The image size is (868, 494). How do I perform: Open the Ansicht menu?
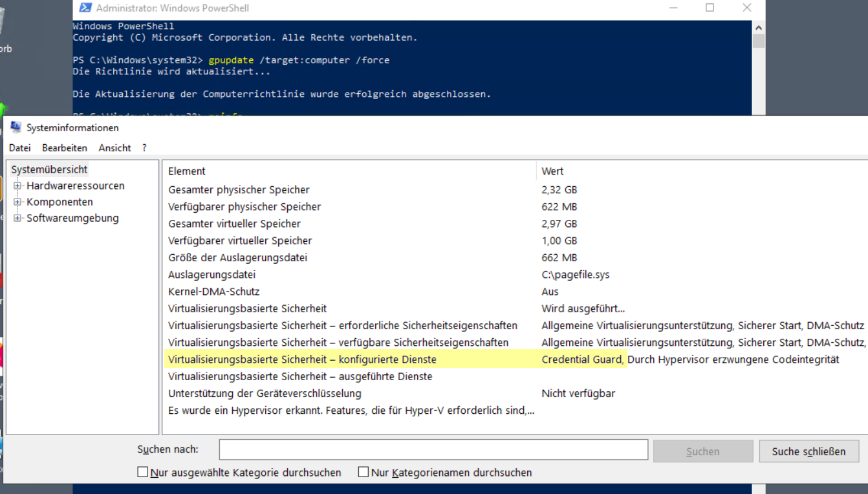pos(114,148)
